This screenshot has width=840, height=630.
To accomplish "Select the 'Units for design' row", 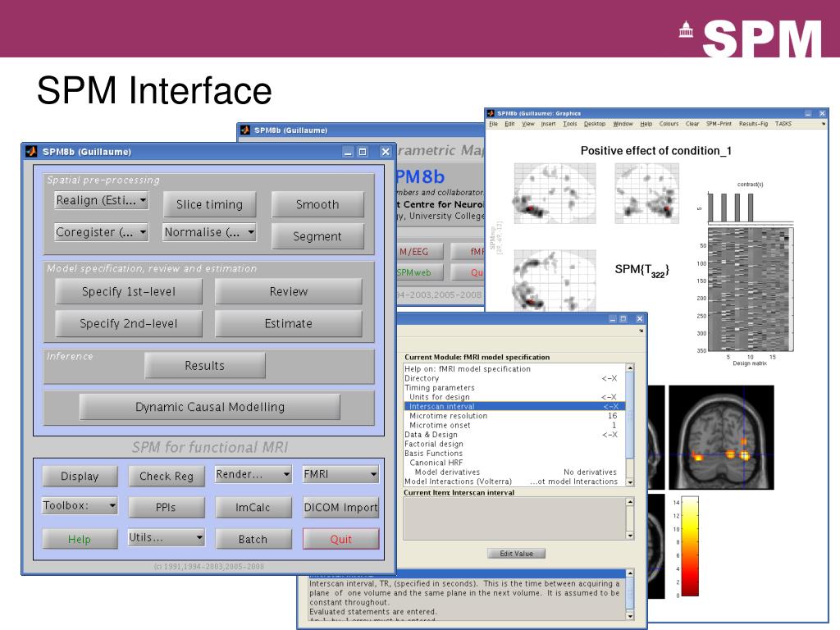I will 514,397.
